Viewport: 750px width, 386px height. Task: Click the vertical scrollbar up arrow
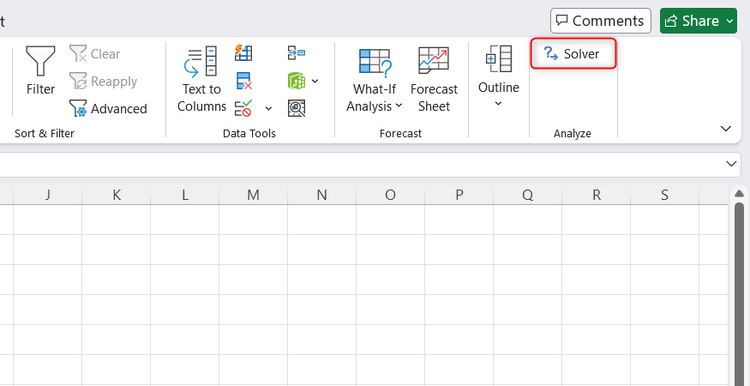click(739, 193)
